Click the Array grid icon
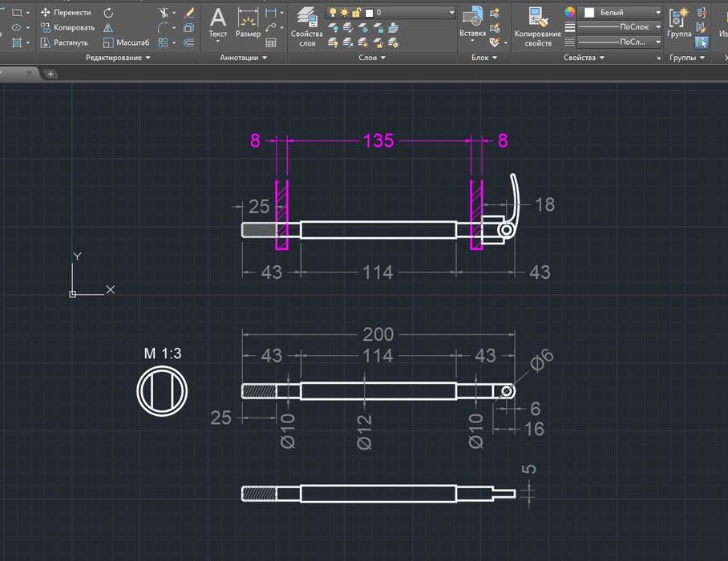 pyautogui.click(x=163, y=42)
